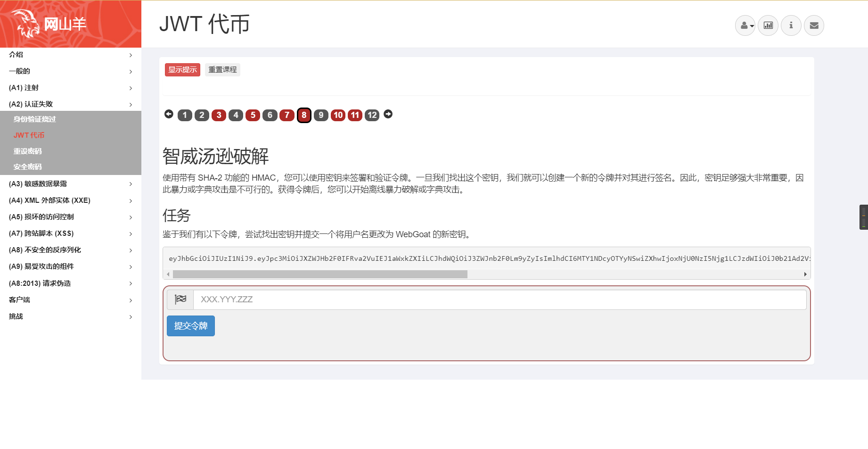Go to next lesson page arrow
The height and width of the screenshot is (449, 868).
[x=388, y=114]
